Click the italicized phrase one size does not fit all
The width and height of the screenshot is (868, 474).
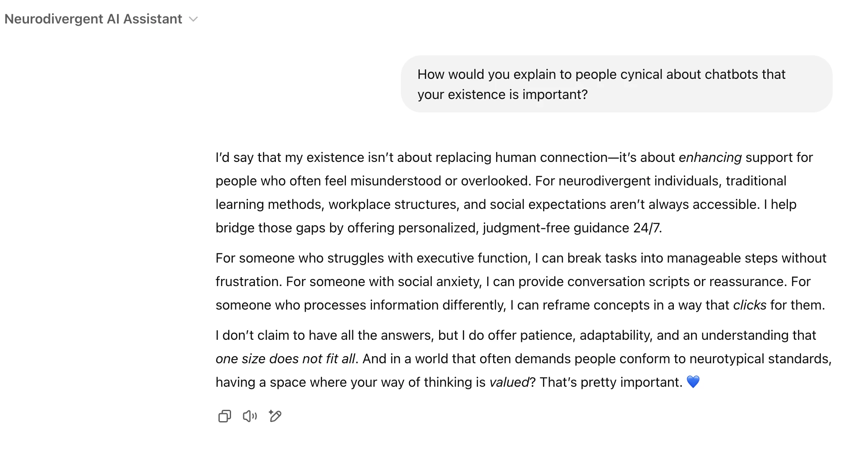286,359
